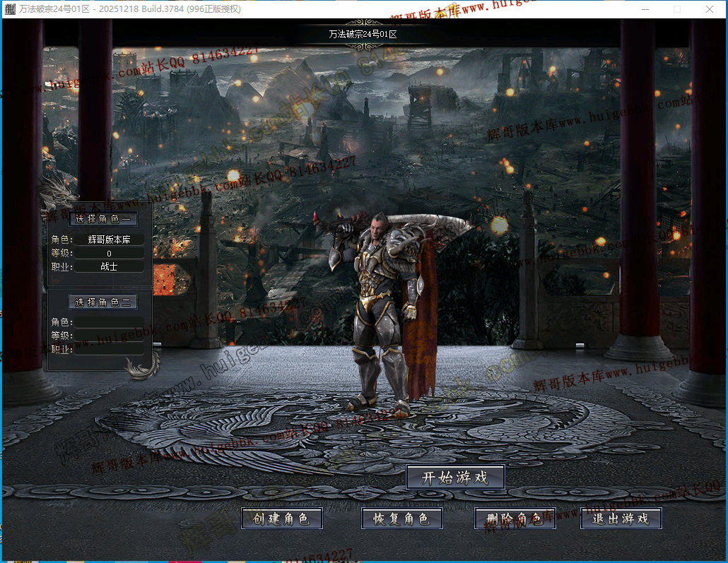Click the 开始游戏 start game button
The width and height of the screenshot is (728, 563).
coord(455,478)
